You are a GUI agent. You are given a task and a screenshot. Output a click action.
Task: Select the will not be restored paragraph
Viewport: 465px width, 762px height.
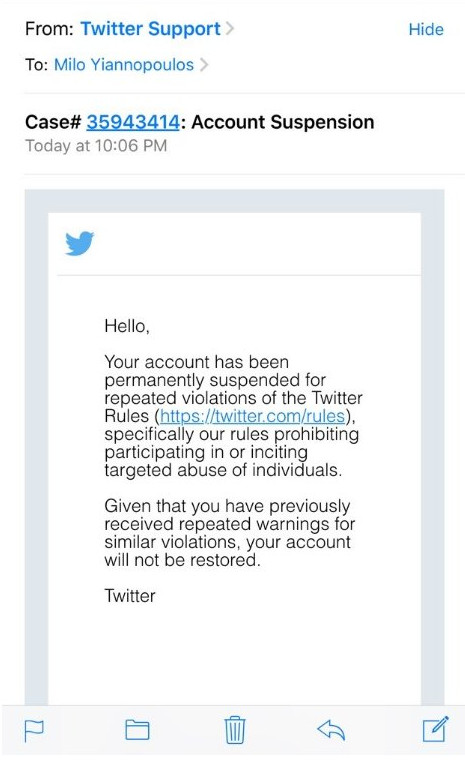point(229,533)
